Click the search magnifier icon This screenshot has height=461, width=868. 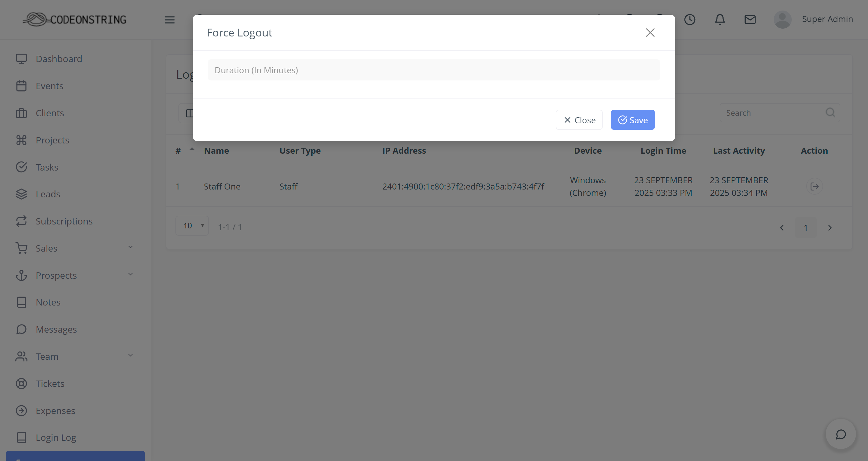tap(830, 113)
